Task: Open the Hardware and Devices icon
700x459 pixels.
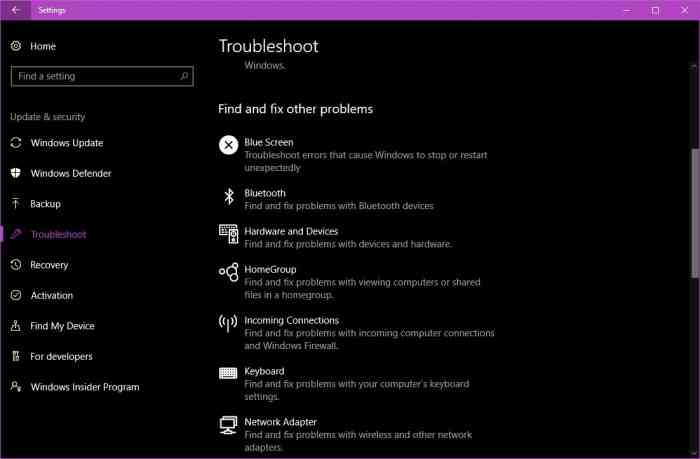Action: click(228, 234)
